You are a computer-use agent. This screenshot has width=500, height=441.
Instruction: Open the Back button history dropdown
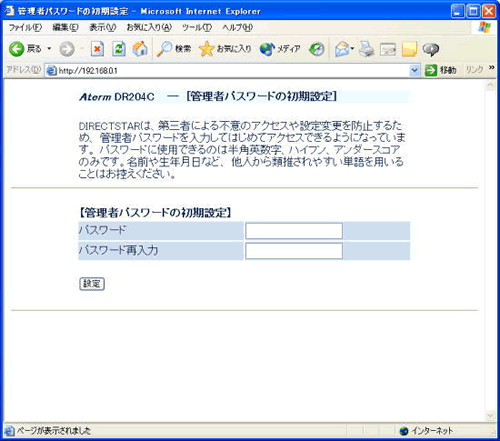(49, 49)
